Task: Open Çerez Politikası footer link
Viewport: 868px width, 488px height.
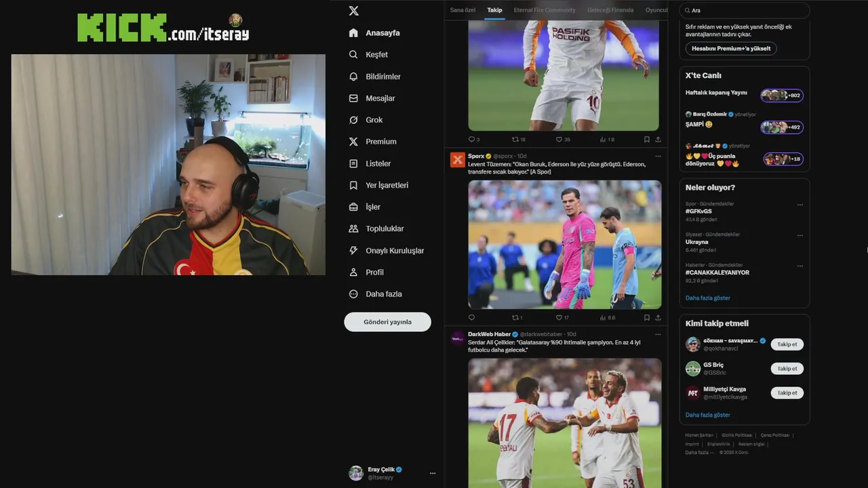Action: [x=775, y=435]
